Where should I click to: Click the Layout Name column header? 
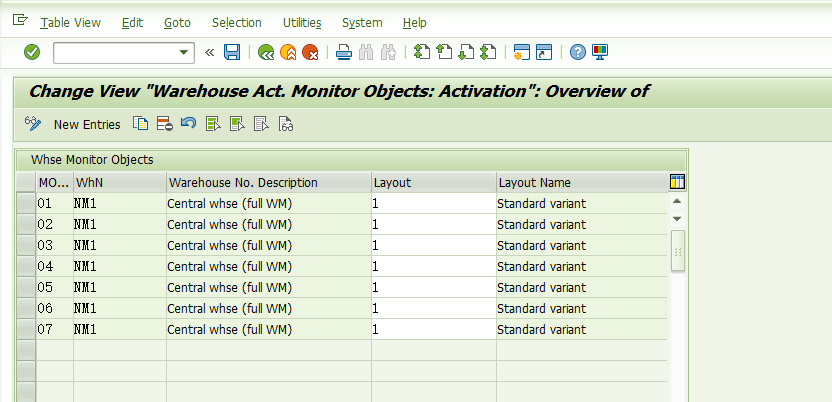pyautogui.click(x=582, y=182)
